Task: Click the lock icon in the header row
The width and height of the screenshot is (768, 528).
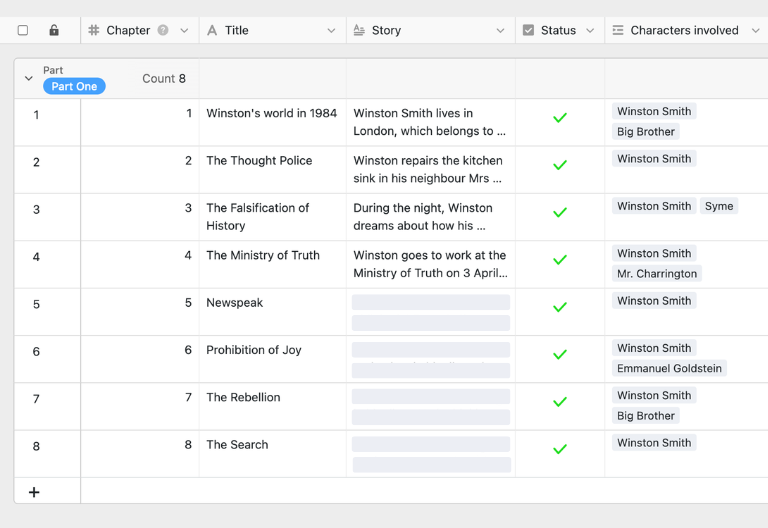Action: pyautogui.click(x=54, y=30)
